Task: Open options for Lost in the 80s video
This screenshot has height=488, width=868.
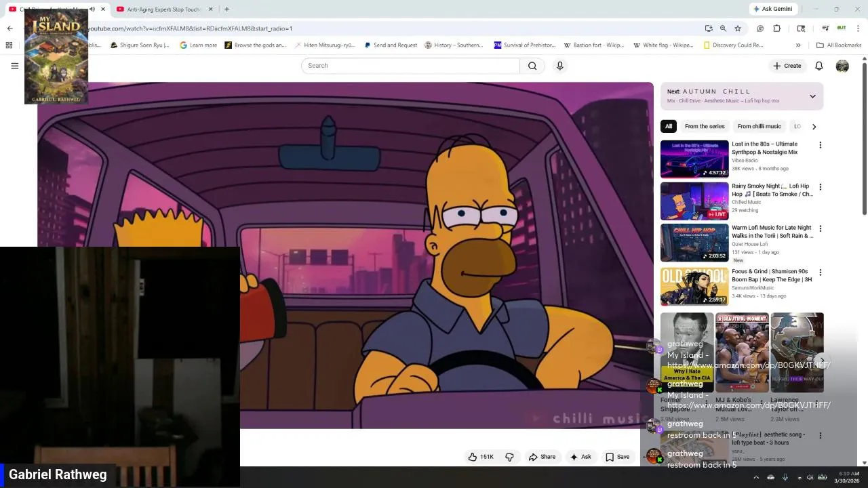Action: pyautogui.click(x=820, y=145)
